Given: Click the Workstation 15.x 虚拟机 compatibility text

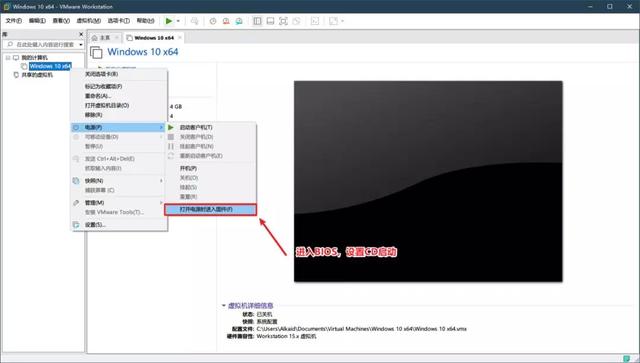Looking at the screenshot, I should click(x=287, y=336).
